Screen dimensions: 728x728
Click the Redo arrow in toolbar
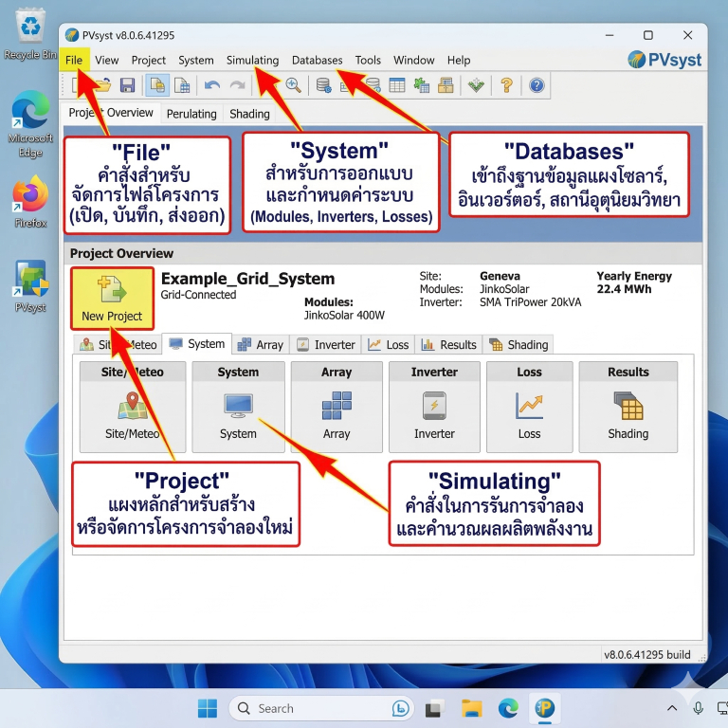[x=237, y=85]
